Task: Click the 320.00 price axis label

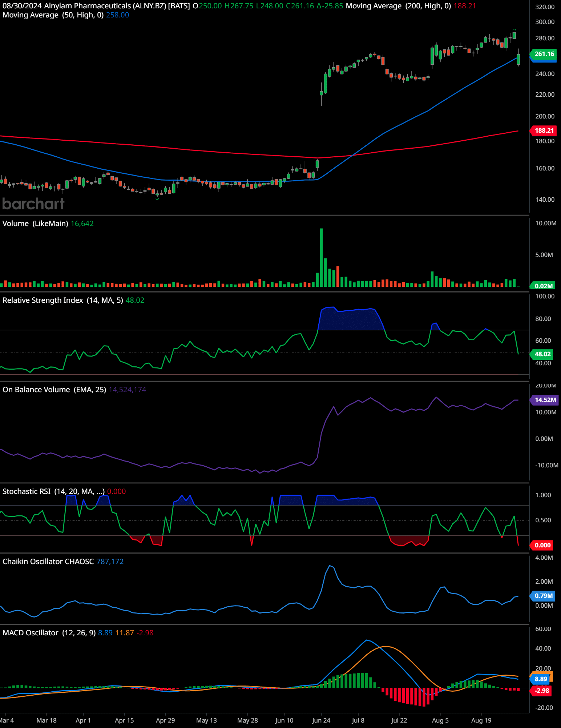Action: pyautogui.click(x=545, y=7)
